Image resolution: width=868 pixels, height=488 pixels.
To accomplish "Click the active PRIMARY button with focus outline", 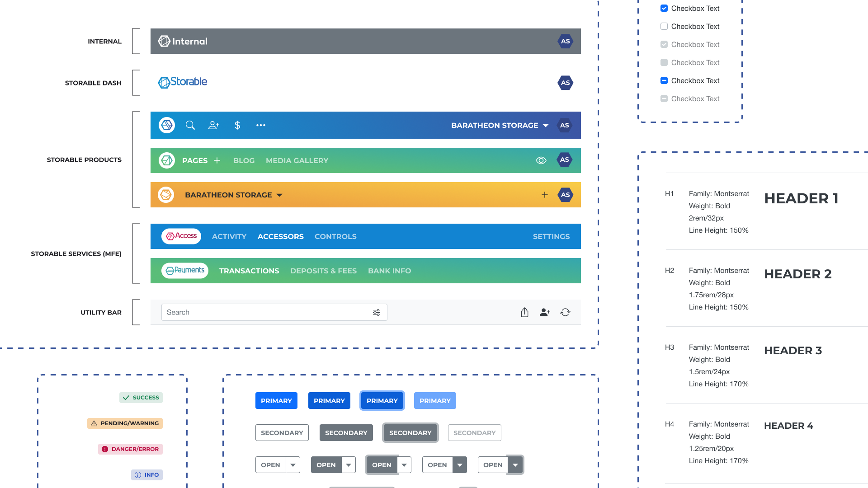I will [x=382, y=400].
